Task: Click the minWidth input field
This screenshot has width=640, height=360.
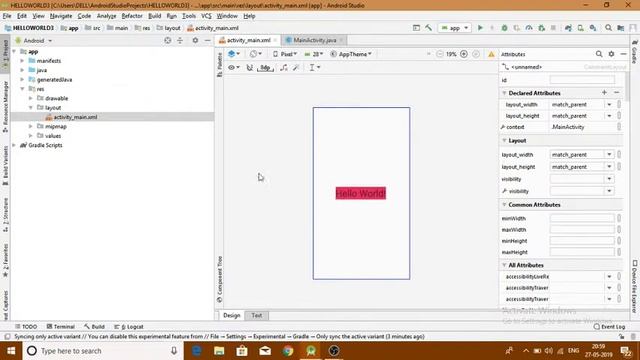Action: tap(582, 218)
